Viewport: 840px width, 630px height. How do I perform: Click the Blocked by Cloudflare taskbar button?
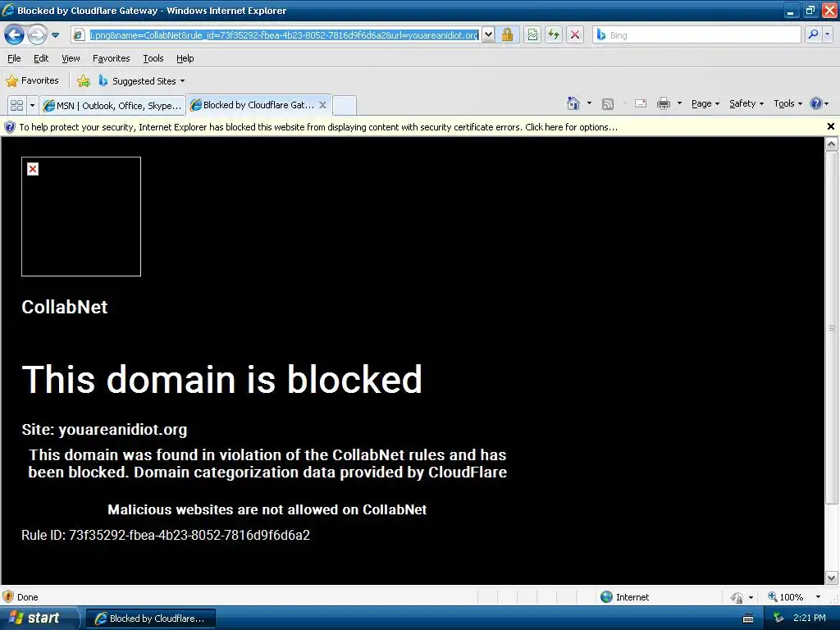pos(151,619)
